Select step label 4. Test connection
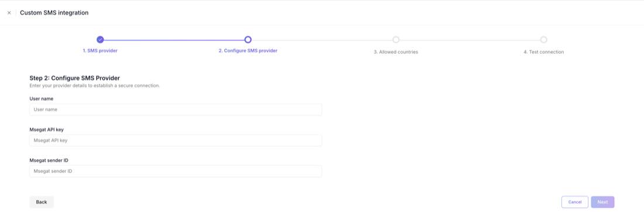Image resolution: width=644 pixels, height=212 pixels. pyautogui.click(x=543, y=52)
